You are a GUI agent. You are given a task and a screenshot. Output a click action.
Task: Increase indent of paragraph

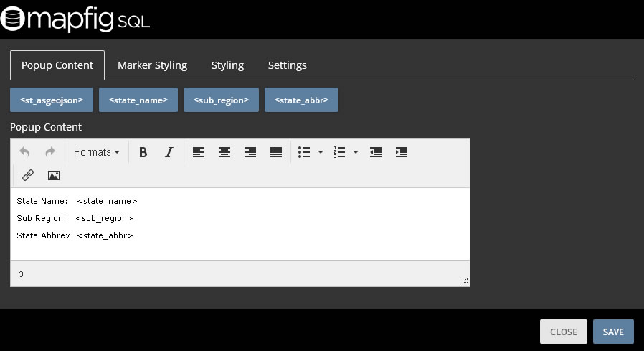pyautogui.click(x=402, y=152)
